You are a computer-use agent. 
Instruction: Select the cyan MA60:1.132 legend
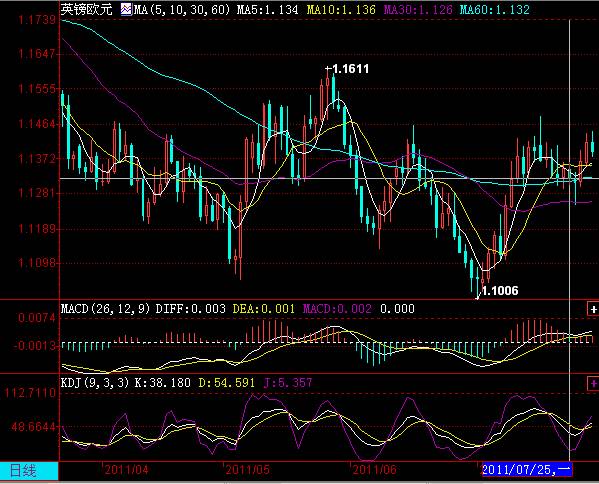click(495, 10)
